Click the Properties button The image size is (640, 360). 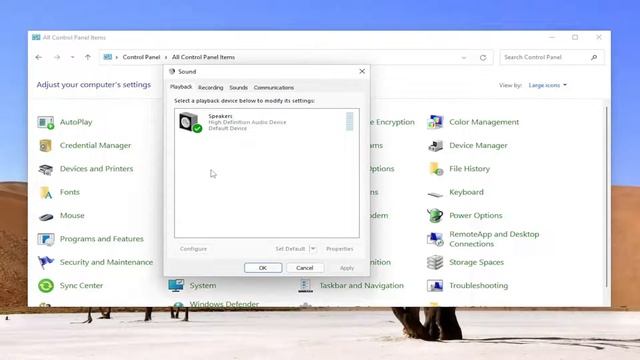pos(340,249)
